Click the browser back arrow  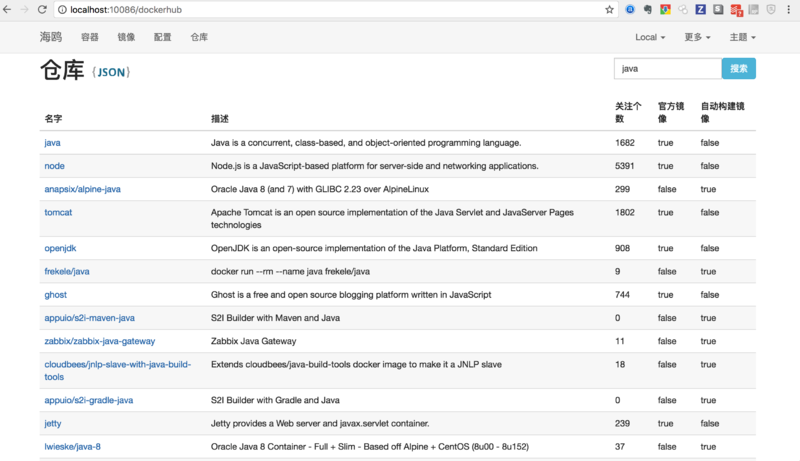[9, 9]
